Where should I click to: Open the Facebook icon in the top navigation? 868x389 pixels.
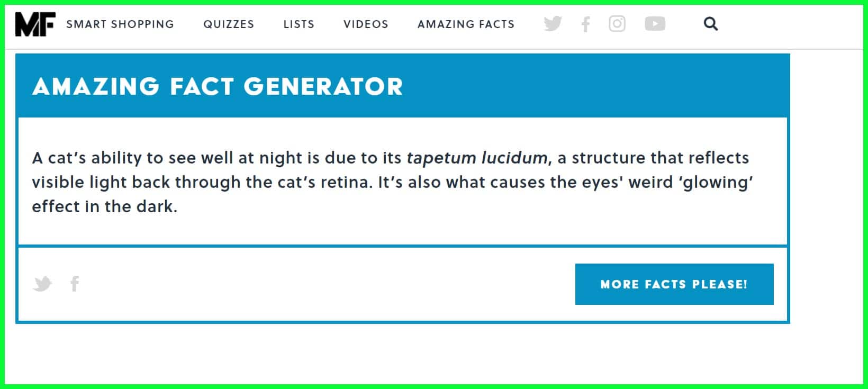pyautogui.click(x=585, y=24)
